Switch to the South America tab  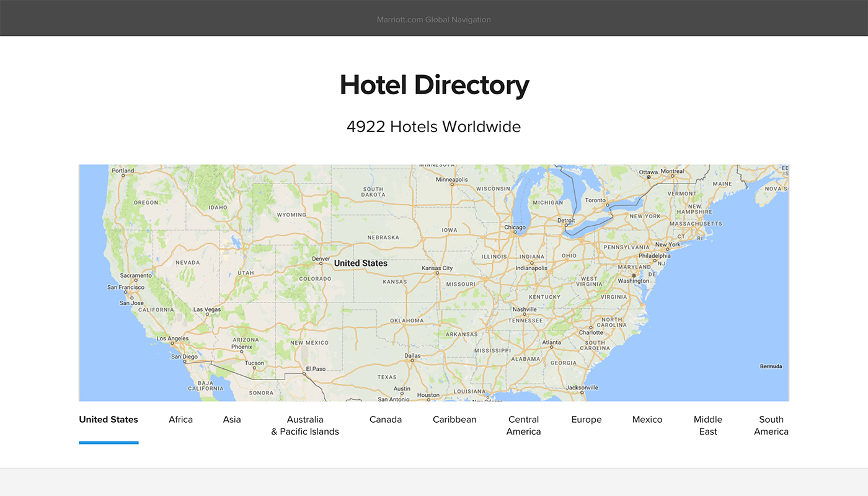[x=771, y=426]
